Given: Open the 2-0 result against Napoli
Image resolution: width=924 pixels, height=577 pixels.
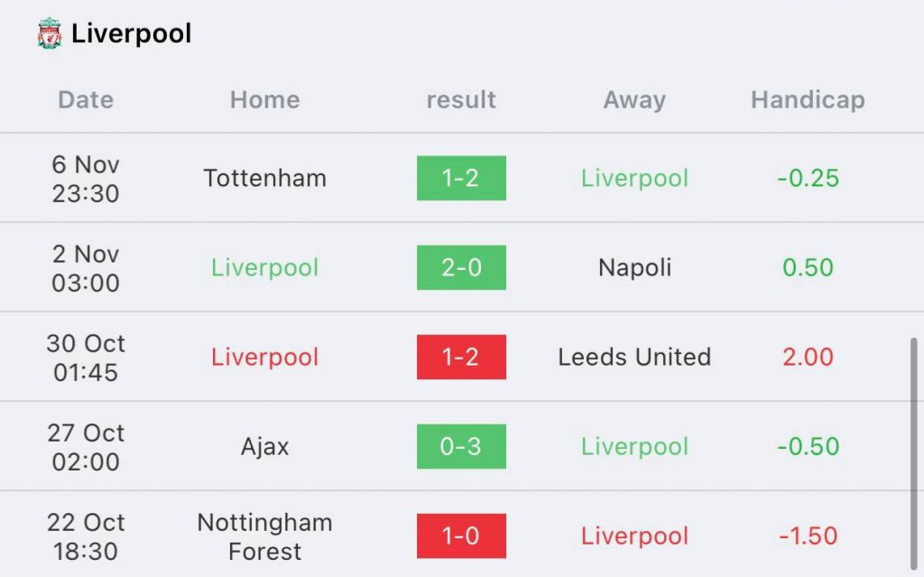Looking at the screenshot, I should point(461,267).
